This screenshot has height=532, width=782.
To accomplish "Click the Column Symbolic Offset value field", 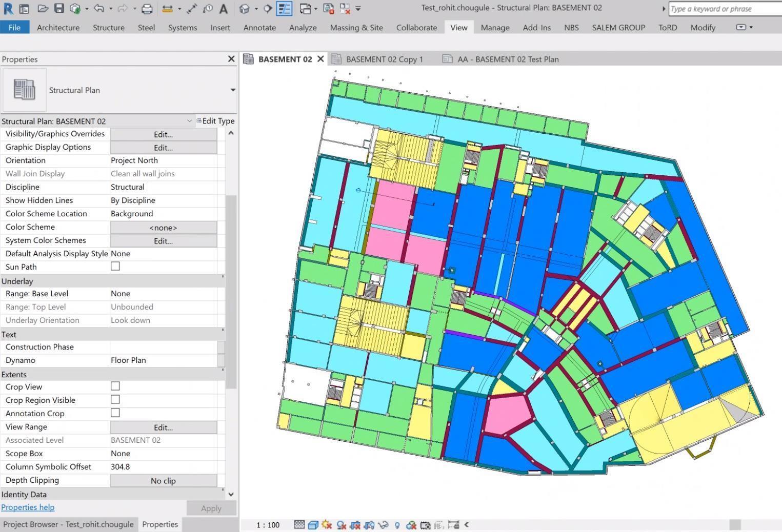I will click(x=163, y=467).
